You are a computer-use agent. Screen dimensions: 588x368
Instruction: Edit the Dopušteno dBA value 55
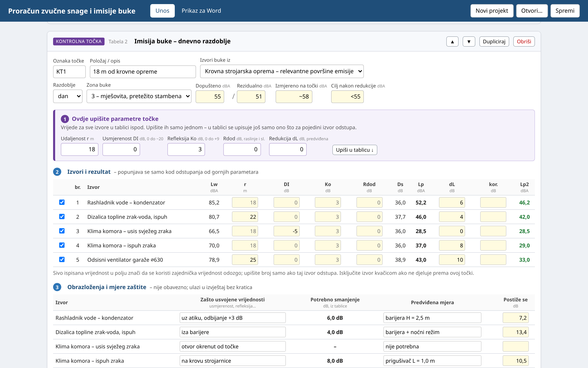[210, 97]
